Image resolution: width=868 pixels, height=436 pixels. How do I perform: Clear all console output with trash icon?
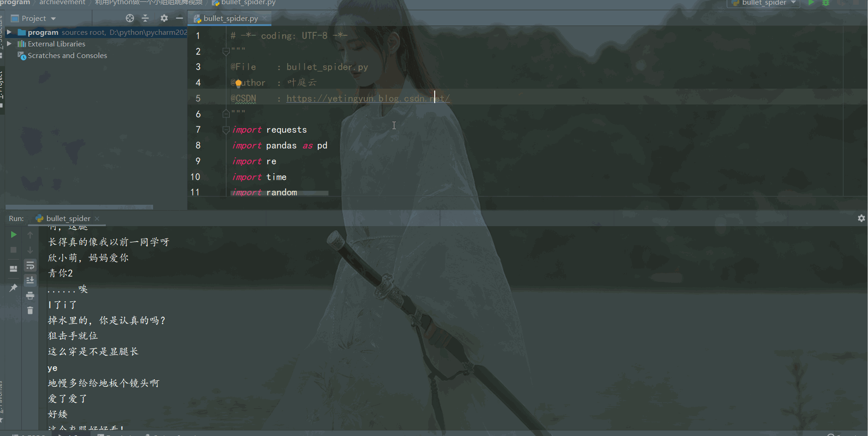click(30, 310)
